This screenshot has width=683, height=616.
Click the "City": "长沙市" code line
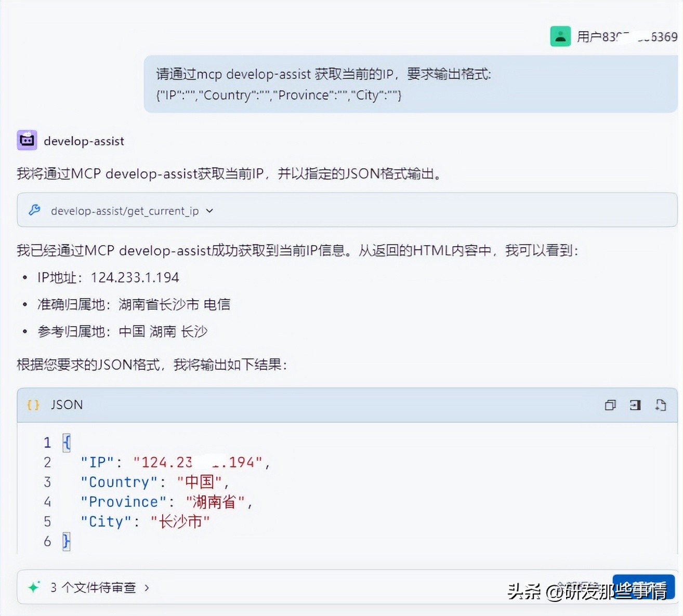pos(145,521)
